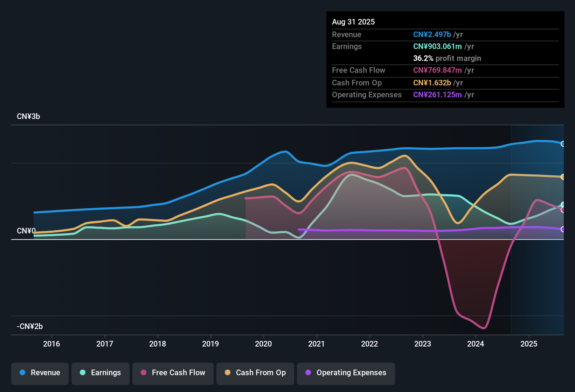The image size is (575, 392).
Task: Click the teal Earnings color swatch
Action: 83,373
